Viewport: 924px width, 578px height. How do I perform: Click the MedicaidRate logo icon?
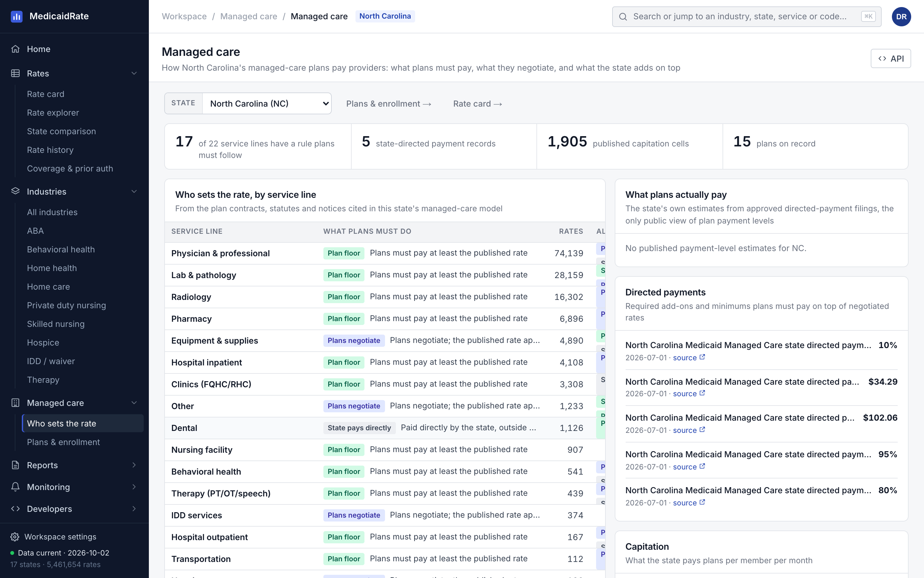coord(16,16)
